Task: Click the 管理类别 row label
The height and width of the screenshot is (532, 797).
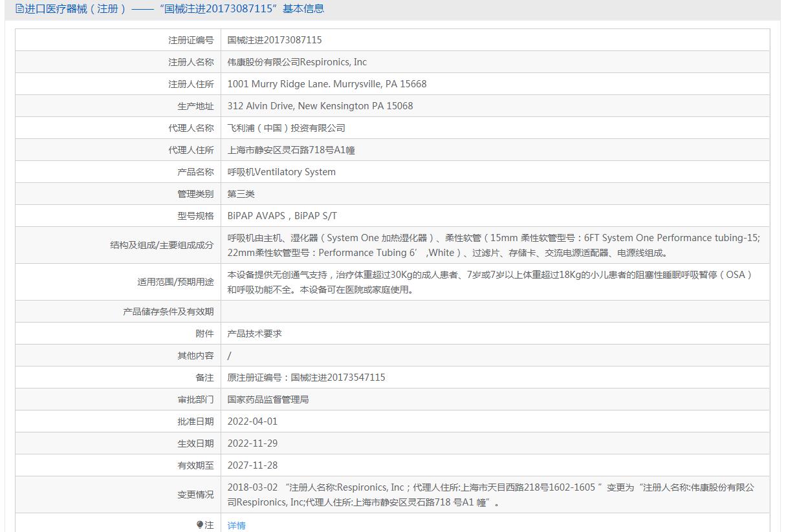Action: pos(195,194)
